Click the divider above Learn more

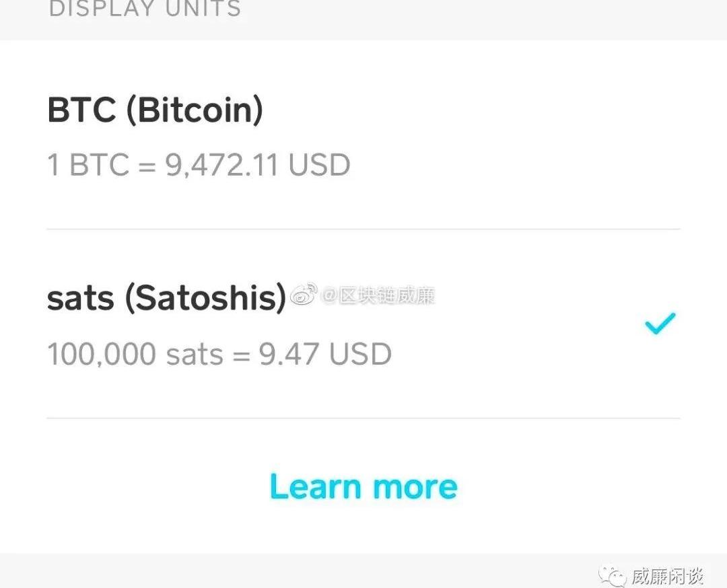click(363, 418)
